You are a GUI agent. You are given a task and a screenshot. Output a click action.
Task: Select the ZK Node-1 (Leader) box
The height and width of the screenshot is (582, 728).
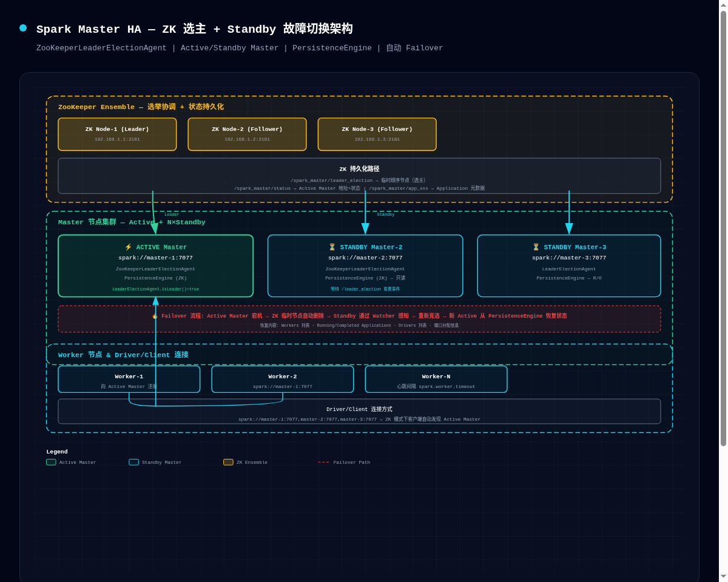(117, 134)
